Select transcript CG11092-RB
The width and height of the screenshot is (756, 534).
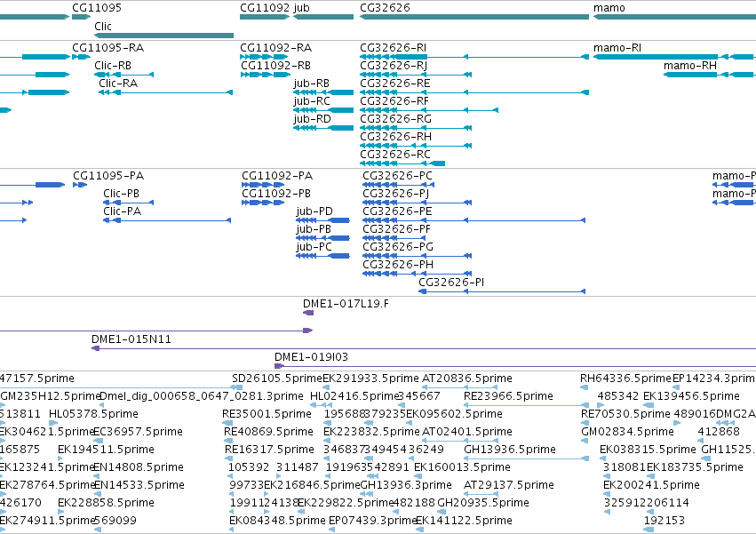[x=266, y=75]
